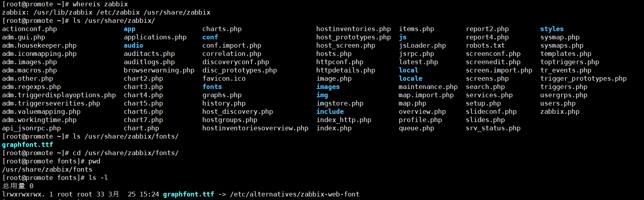Select the robots.txt file name
The height and width of the screenshot is (200, 644).
(485, 46)
